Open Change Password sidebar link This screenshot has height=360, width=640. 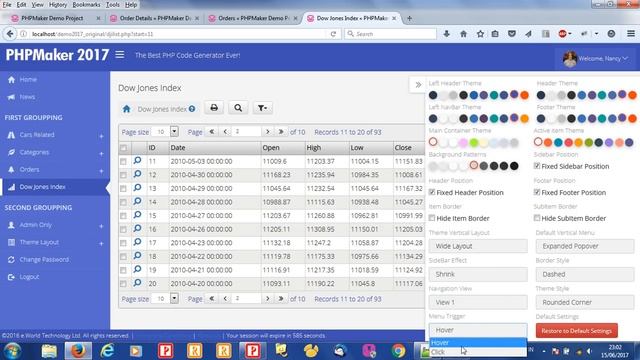tap(44, 260)
